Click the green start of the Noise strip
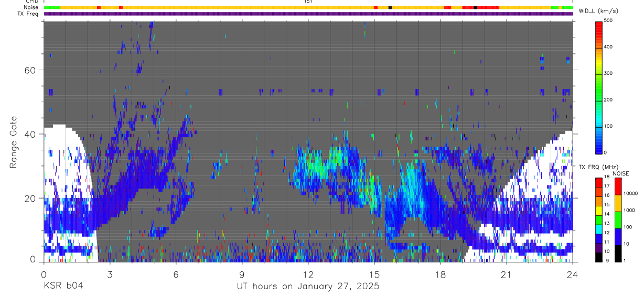Image resolution: width=644 pixels, height=297 pixels. (x=52, y=7)
